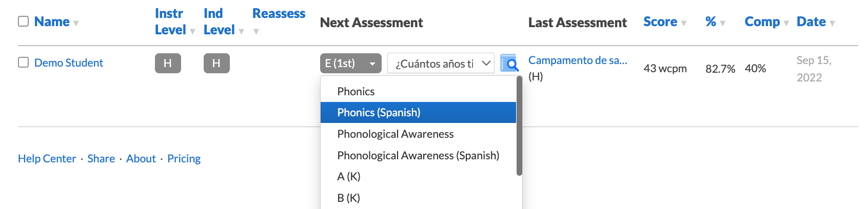Click sort arrow beside % header
This screenshot has width=868, height=209.
(x=723, y=24)
